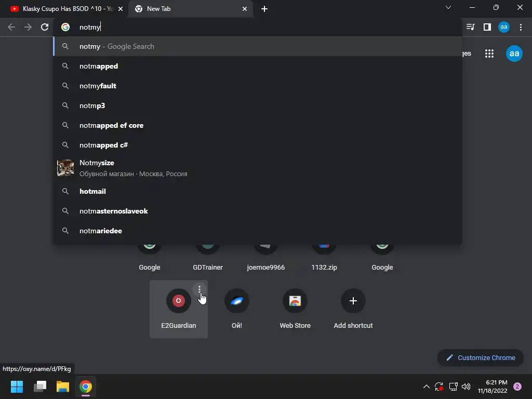Open the Google apps grid icon
Screen dimensions: 532x399
489,54
